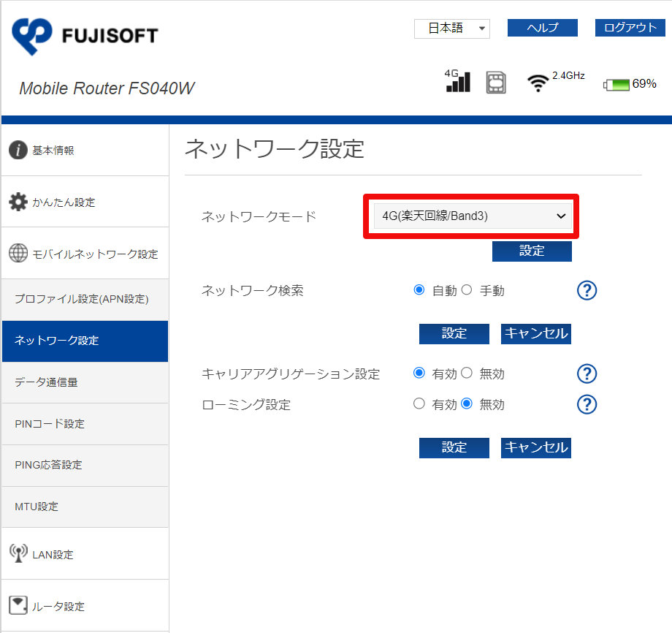Image resolution: width=672 pixels, height=633 pixels.
Task: Click the antenna icon beside LAN設定
Action: pyautogui.click(x=18, y=553)
